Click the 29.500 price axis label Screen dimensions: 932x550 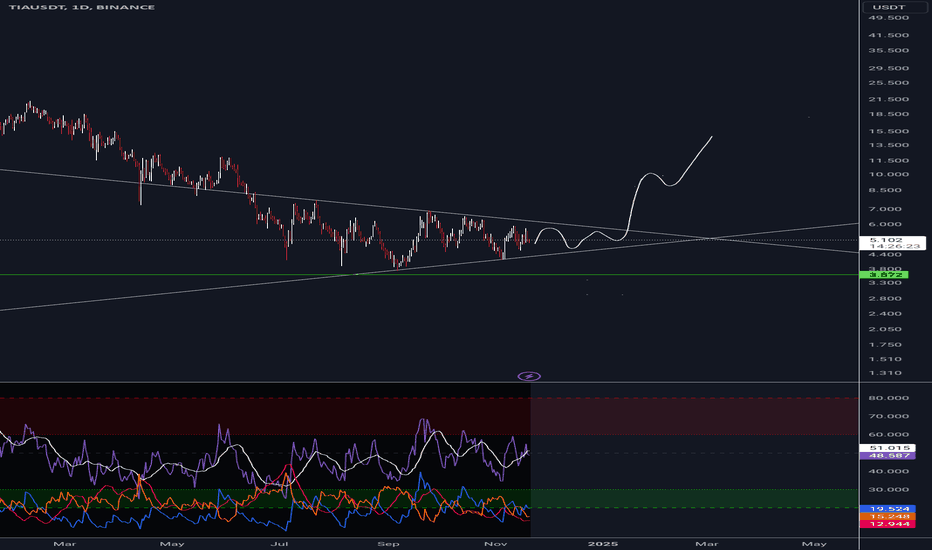(x=889, y=68)
